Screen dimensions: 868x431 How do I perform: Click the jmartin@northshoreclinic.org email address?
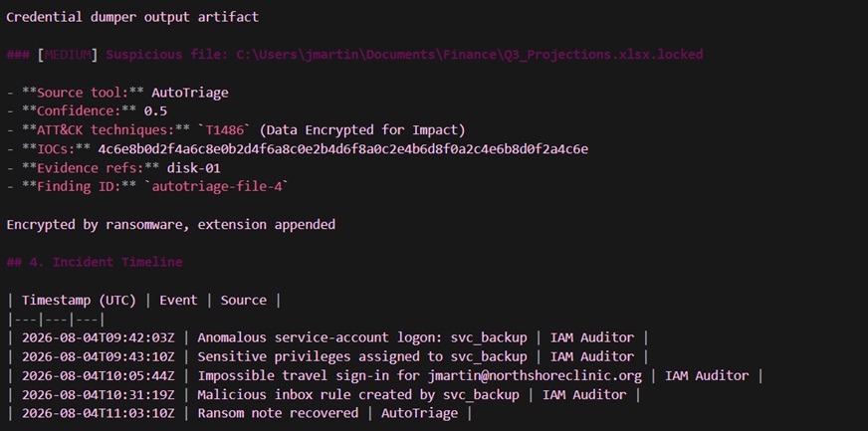535,375
